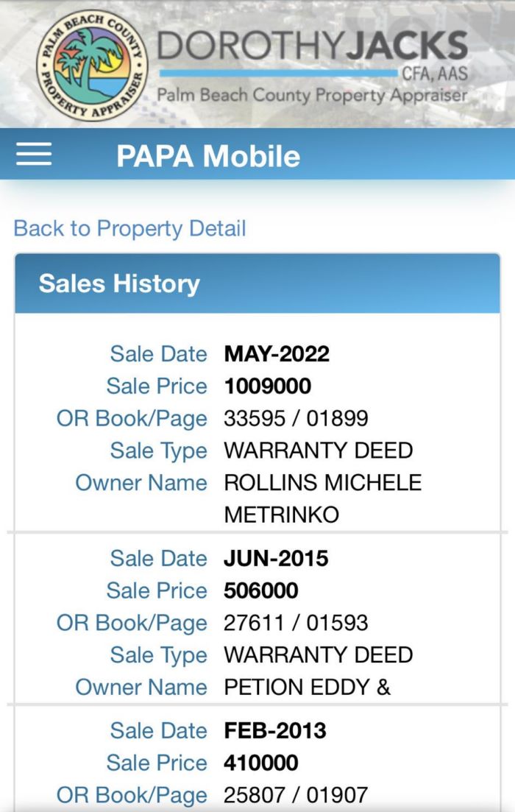Open the hamburger navigation menu
Viewport: 515px width, 812px height.
34,155
